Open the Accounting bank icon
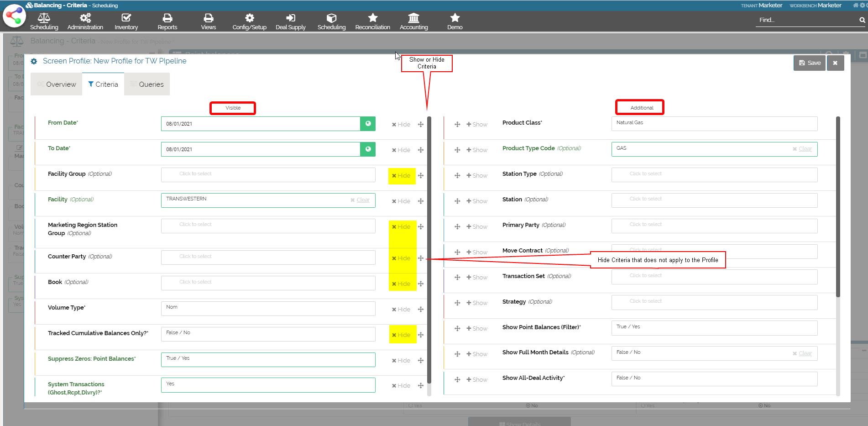868x426 pixels. [413, 18]
